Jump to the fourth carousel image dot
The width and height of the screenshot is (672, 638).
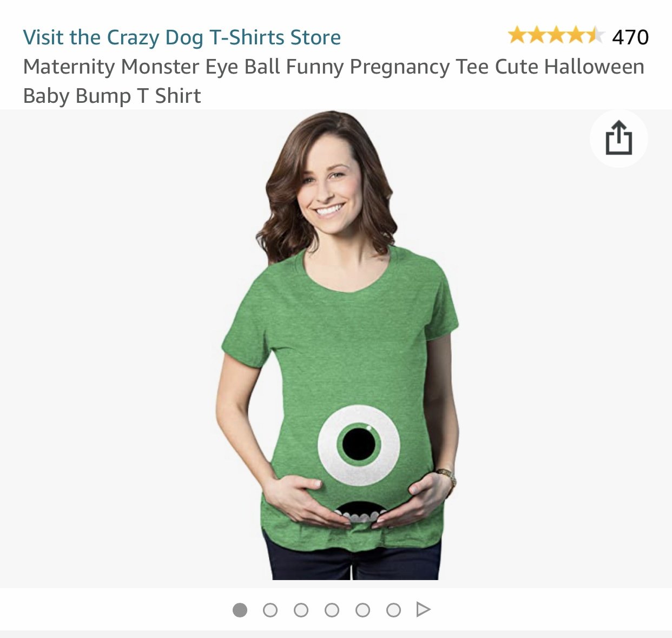(332, 610)
